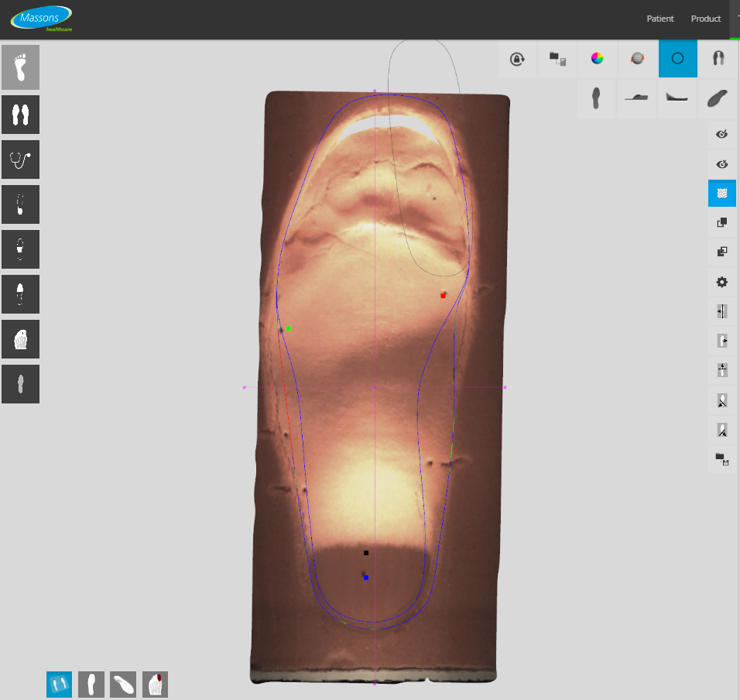Select the midfoot region insole icon
Screen dimensions: 740x700
20,249
